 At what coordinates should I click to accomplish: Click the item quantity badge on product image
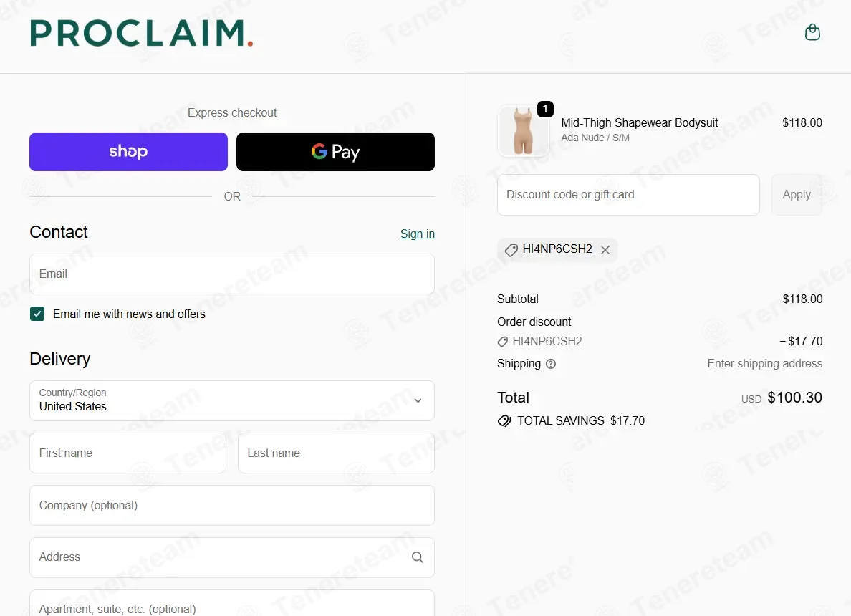pyautogui.click(x=545, y=109)
